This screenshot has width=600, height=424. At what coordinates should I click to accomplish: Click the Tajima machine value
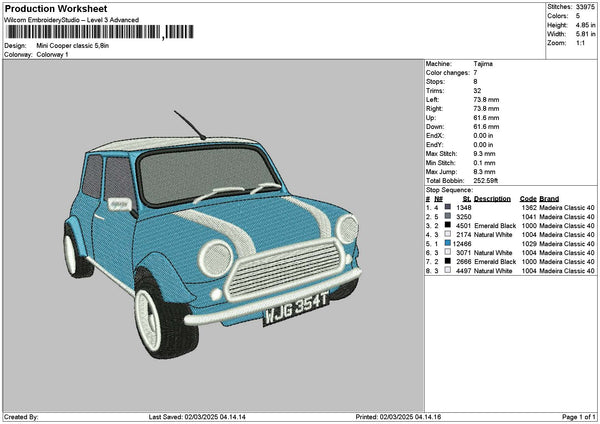tap(483, 64)
